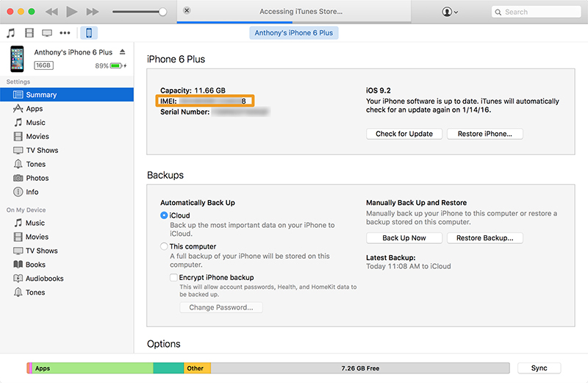Click Today 11:08 AM to iCloud text
The height and width of the screenshot is (383, 588).
point(409,266)
